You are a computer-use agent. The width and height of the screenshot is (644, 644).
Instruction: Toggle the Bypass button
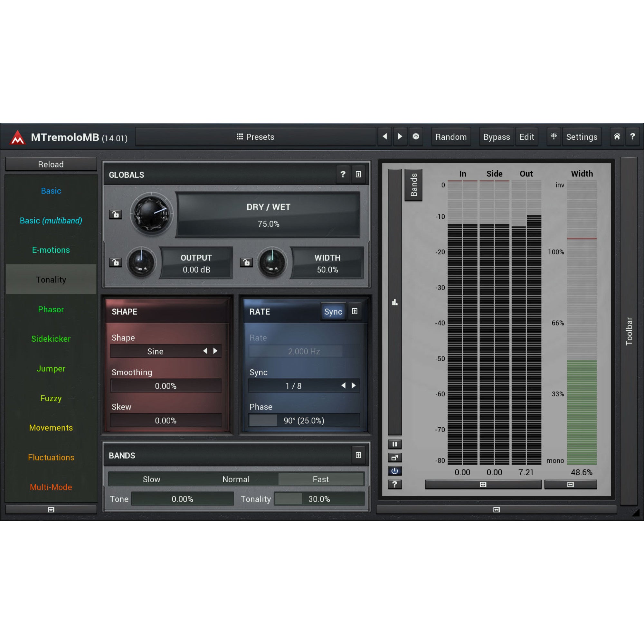[496, 137]
